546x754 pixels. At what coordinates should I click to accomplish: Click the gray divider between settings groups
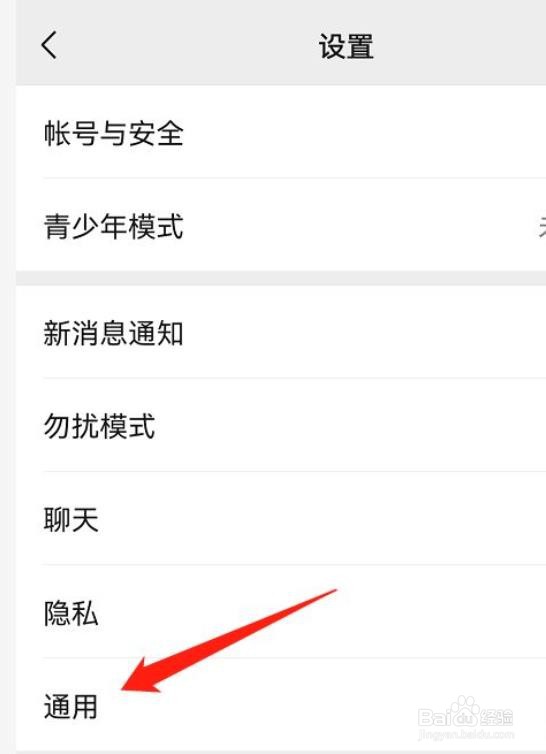click(x=281, y=278)
